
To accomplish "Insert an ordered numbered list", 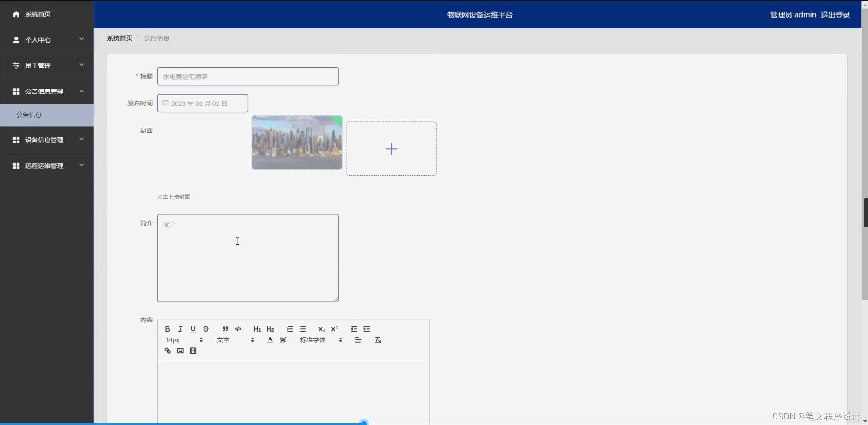I will coord(289,329).
